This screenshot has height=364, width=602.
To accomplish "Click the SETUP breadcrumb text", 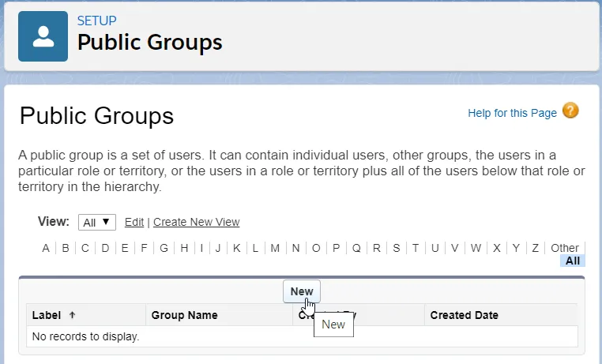I will pos(95,21).
